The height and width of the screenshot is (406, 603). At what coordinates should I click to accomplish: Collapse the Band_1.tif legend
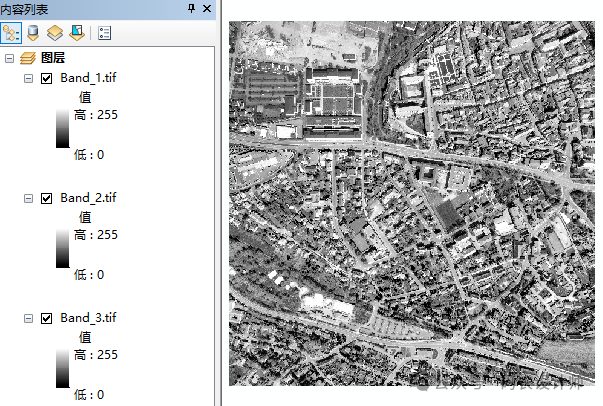(28, 78)
